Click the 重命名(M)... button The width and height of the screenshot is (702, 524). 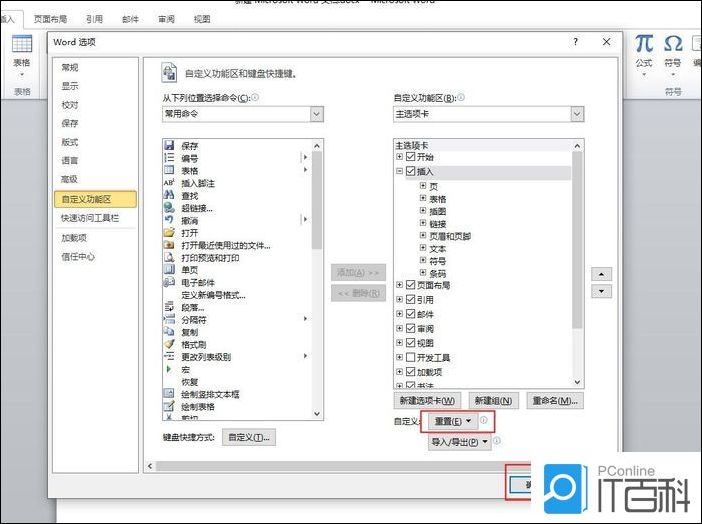click(555, 401)
